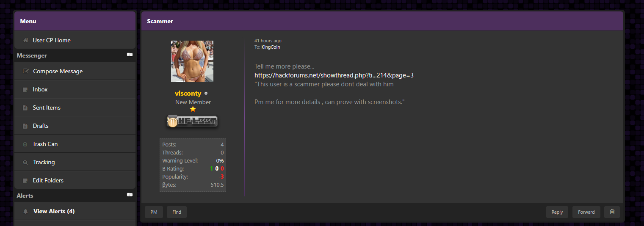
Task: Click the HF L33T user badge
Action: coord(192,122)
